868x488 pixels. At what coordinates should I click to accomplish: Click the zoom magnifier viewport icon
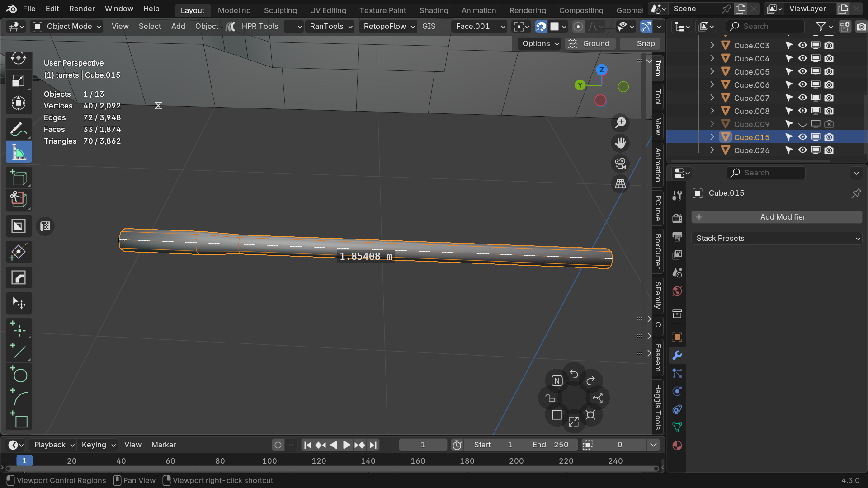click(x=620, y=122)
